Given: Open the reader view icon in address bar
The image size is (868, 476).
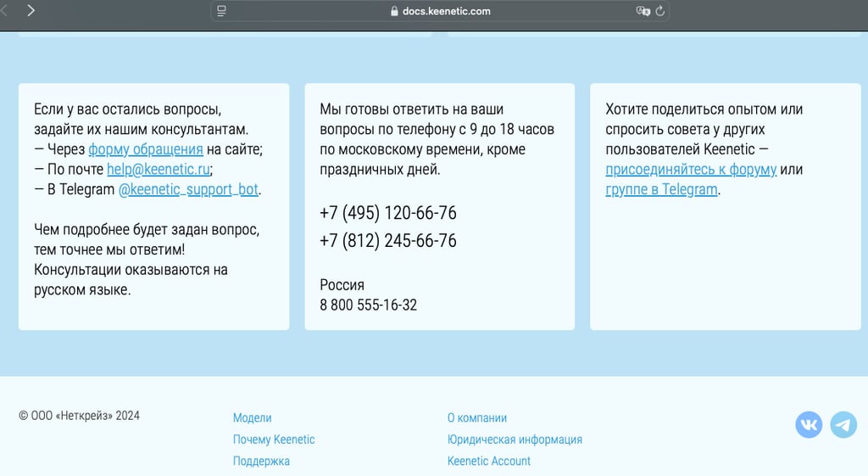Looking at the screenshot, I should 221,10.
